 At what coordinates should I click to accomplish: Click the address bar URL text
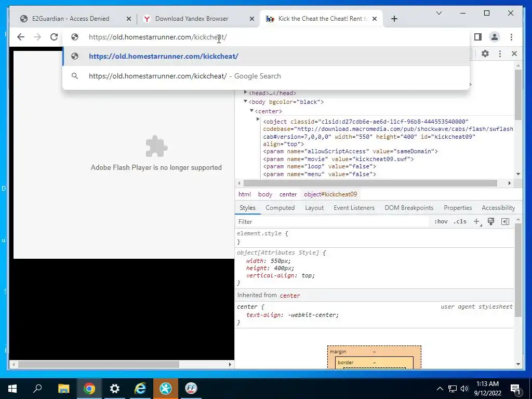click(157, 37)
